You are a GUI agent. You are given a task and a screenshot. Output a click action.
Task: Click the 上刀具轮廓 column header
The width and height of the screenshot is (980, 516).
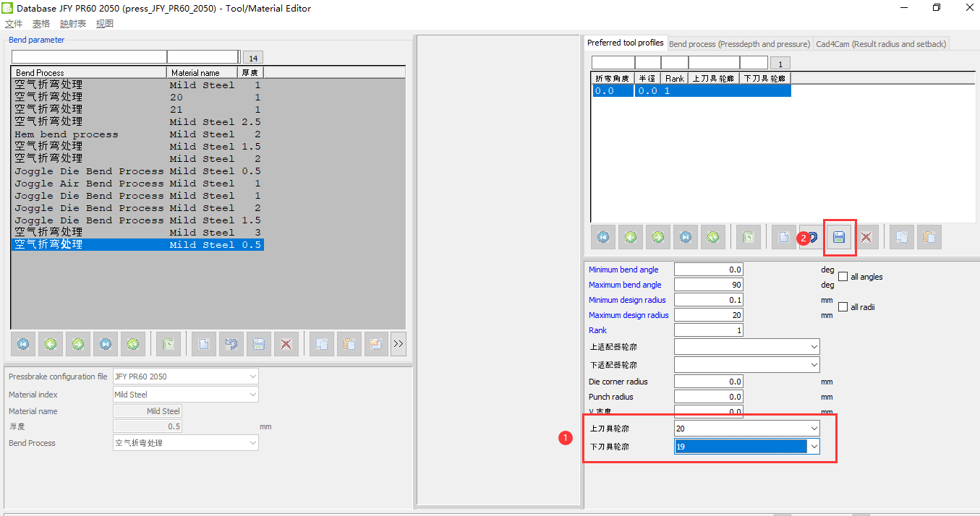[x=713, y=78]
